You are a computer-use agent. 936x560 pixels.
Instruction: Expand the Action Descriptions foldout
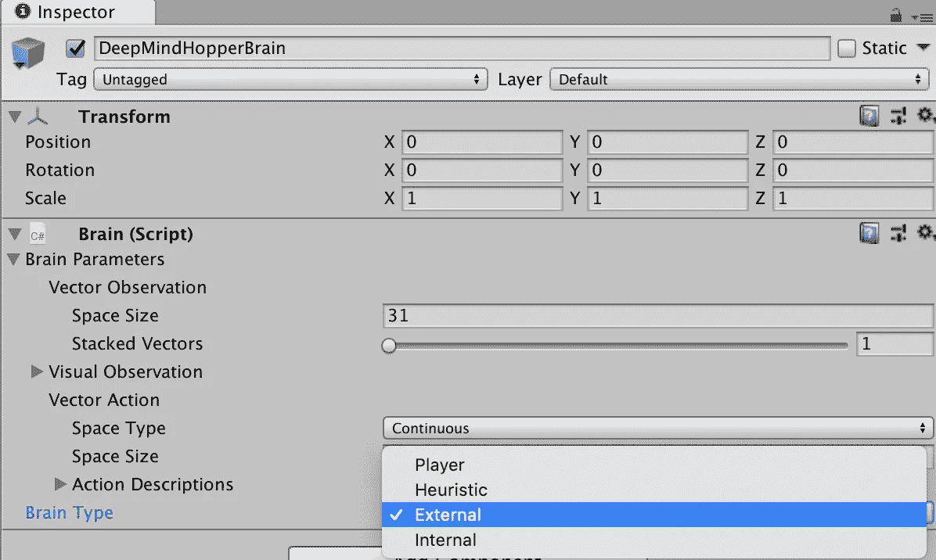pyautogui.click(x=59, y=484)
